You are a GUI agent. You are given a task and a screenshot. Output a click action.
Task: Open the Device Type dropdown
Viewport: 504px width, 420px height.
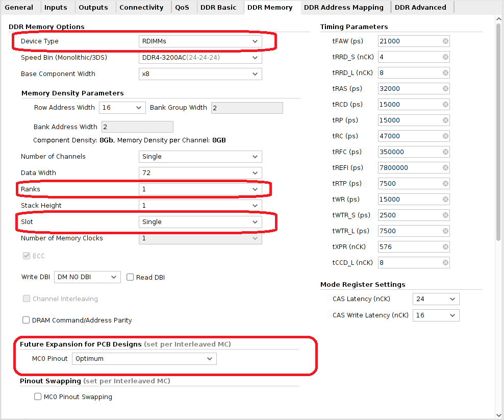[x=200, y=41]
